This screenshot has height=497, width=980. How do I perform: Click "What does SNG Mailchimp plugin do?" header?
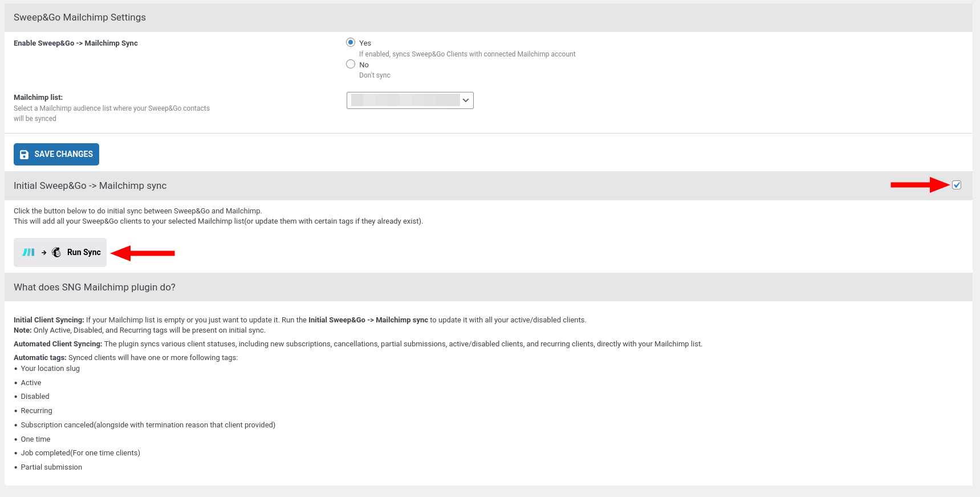coord(95,288)
